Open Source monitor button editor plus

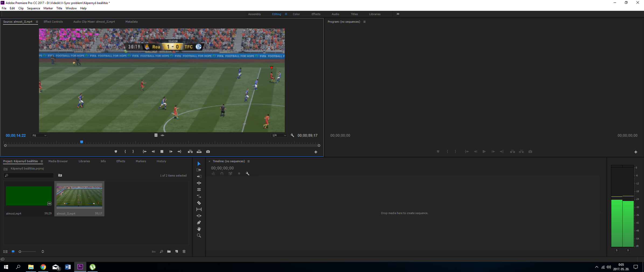pos(316,152)
